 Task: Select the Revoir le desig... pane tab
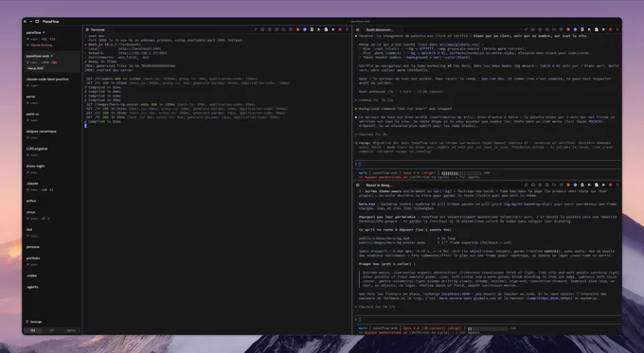click(x=379, y=185)
